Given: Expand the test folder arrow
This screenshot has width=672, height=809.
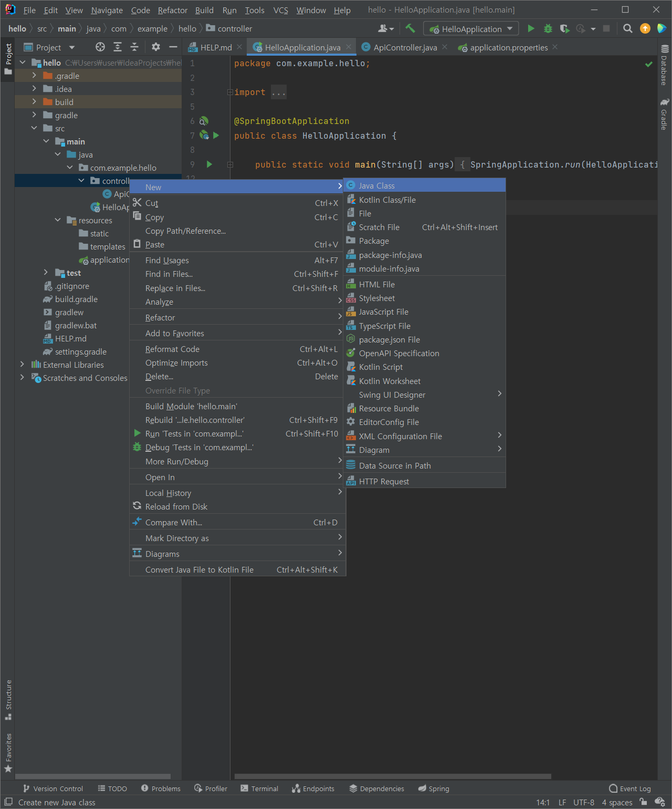Looking at the screenshot, I should (46, 273).
